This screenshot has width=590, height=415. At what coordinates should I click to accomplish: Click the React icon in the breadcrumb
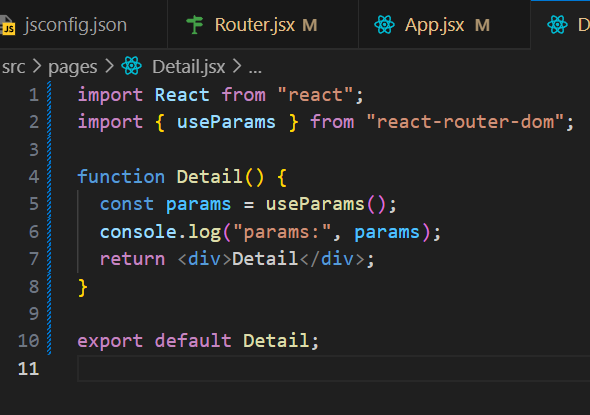(x=131, y=66)
